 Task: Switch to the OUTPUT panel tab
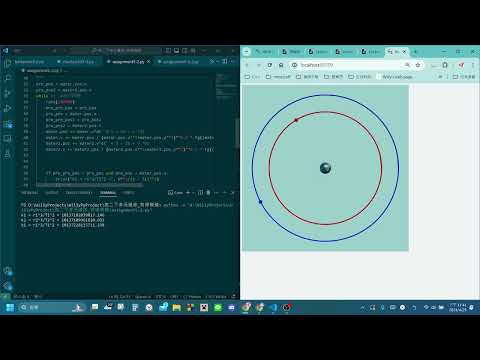coord(52,193)
